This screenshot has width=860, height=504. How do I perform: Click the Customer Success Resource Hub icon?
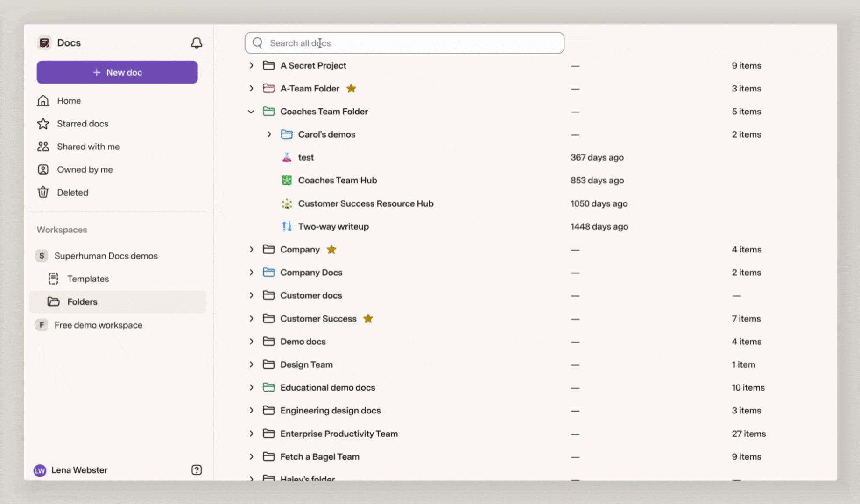click(287, 203)
